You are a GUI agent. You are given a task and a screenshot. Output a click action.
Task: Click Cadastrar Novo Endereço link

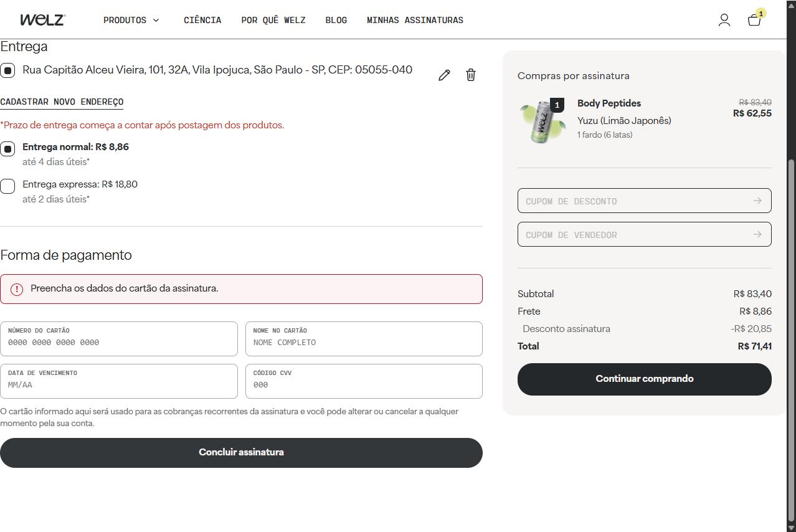point(62,102)
